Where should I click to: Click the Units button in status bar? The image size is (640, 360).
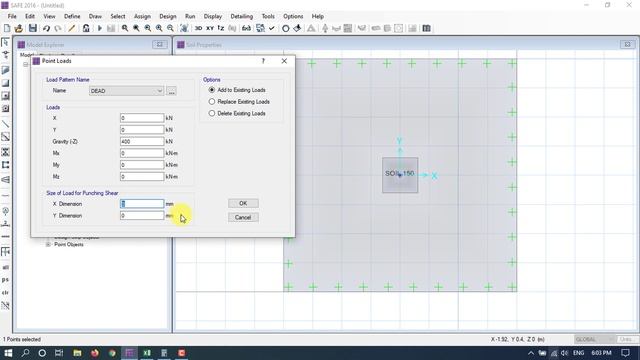pos(627,340)
